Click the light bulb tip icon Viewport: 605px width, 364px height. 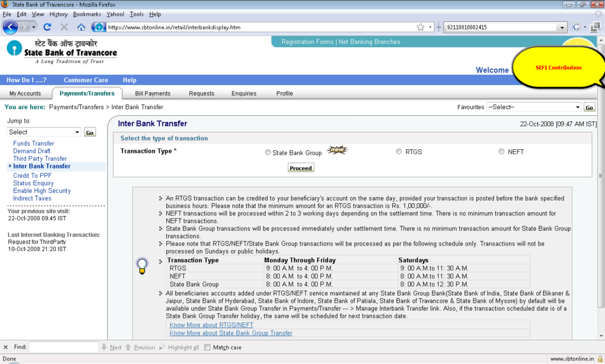[142, 266]
